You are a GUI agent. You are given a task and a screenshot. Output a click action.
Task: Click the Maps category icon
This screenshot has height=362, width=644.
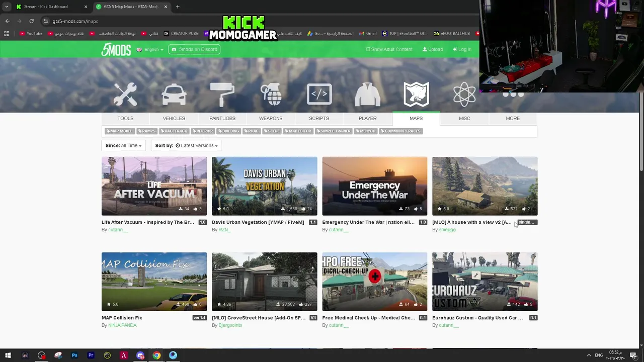(416, 95)
